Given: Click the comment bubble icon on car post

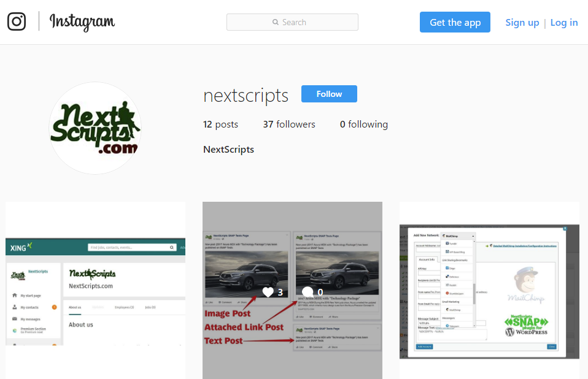Looking at the screenshot, I should tap(308, 292).
